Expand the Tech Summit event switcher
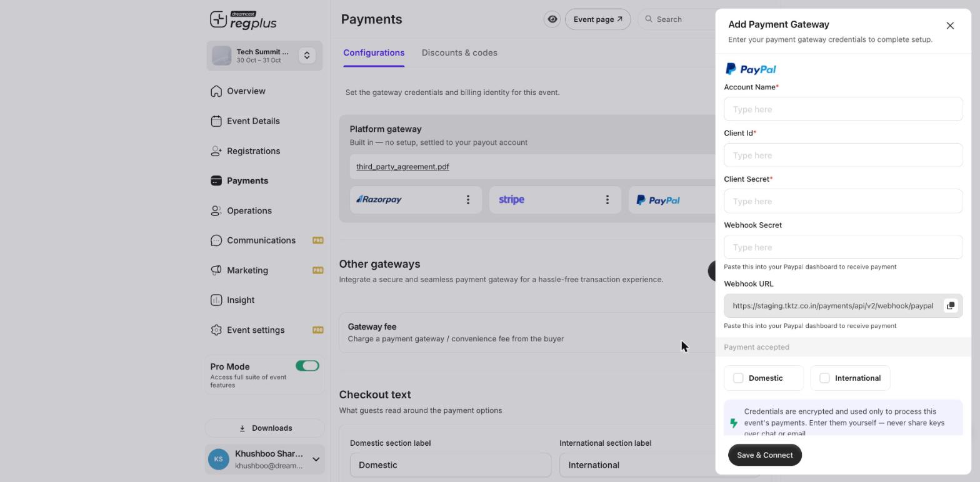 pyautogui.click(x=307, y=56)
